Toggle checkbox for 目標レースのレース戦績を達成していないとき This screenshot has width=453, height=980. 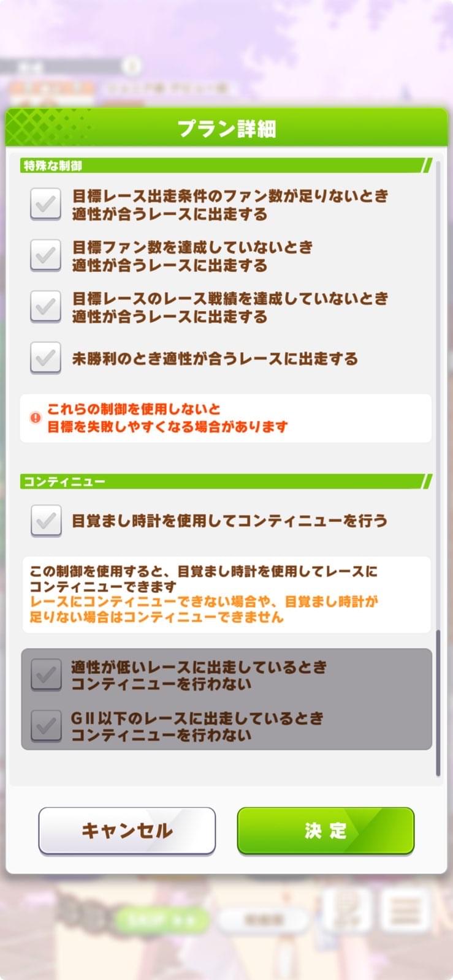(45, 307)
